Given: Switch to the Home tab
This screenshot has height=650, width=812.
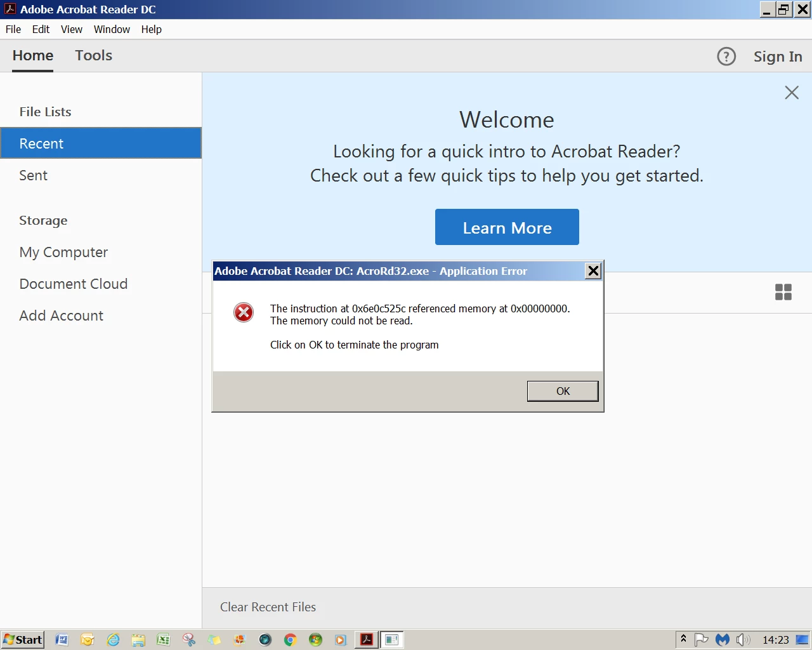Looking at the screenshot, I should pyautogui.click(x=33, y=56).
